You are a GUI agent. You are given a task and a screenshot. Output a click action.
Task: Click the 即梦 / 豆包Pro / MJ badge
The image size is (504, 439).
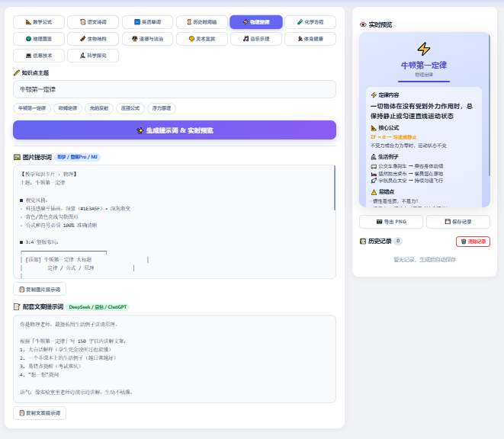tap(77, 157)
